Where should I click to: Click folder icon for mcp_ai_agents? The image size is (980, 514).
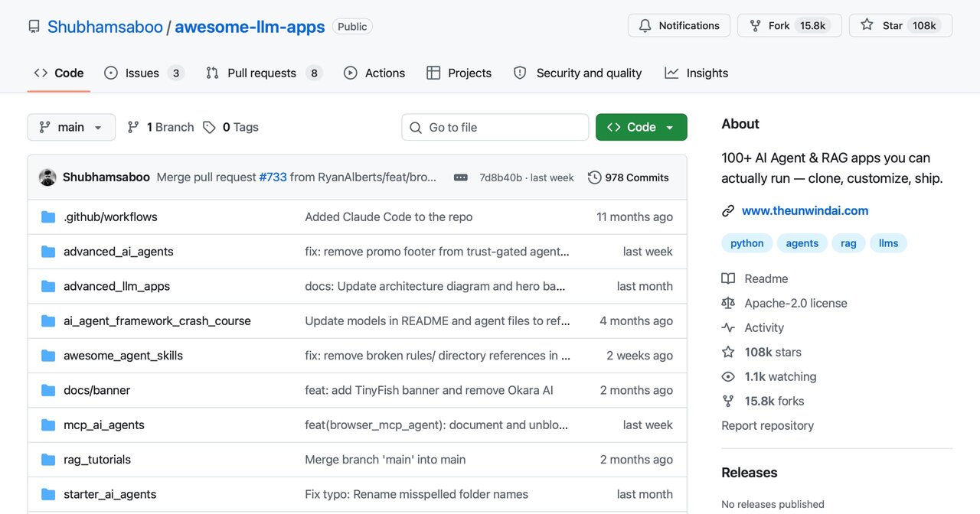[x=48, y=425]
